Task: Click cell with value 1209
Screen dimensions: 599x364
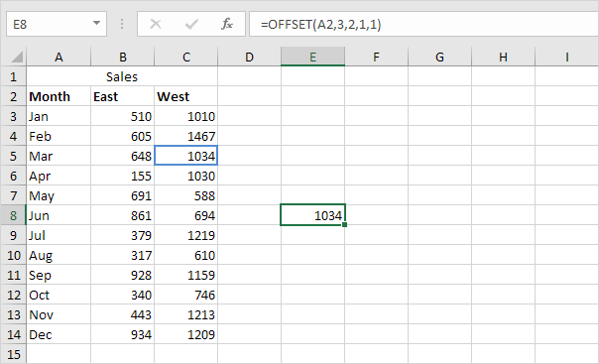Action: [x=186, y=335]
